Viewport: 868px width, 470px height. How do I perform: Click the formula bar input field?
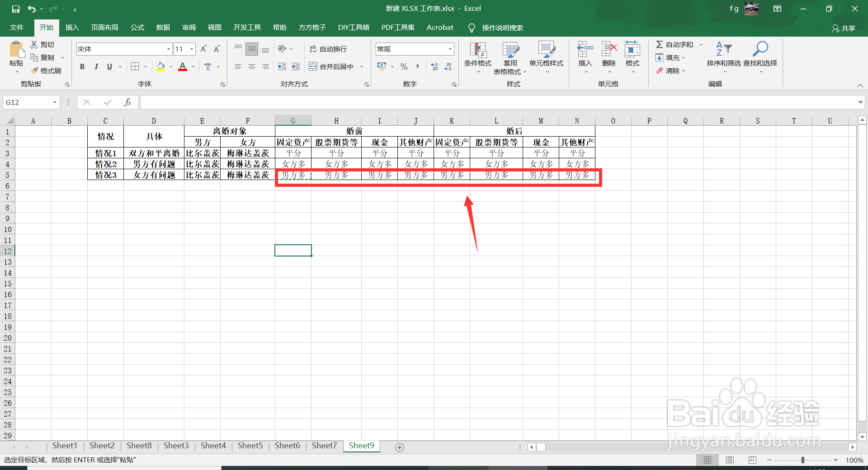pos(499,102)
